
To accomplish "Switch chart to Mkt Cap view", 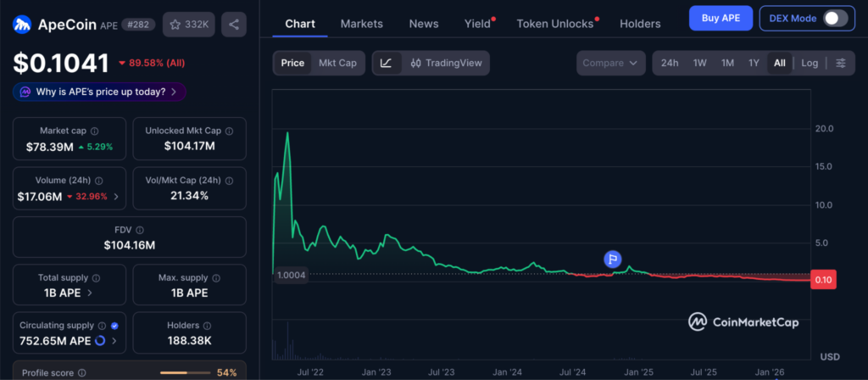I will (337, 63).
